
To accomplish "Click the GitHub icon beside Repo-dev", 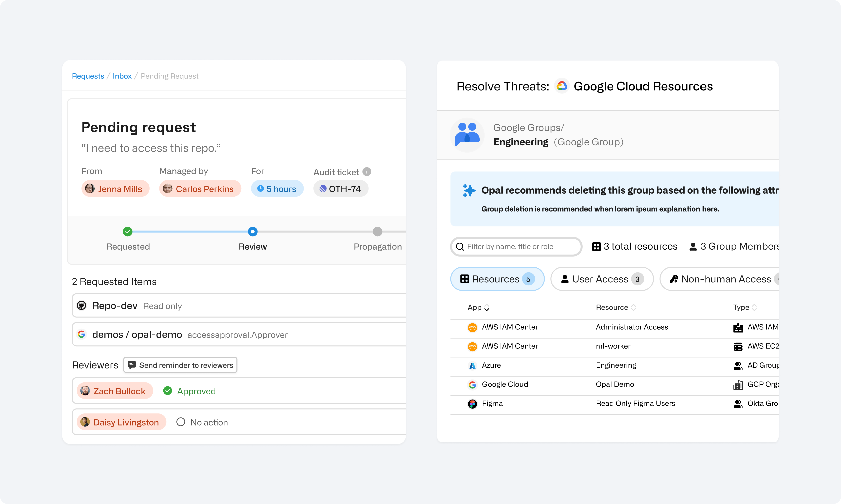I will [x=82, y=306].
